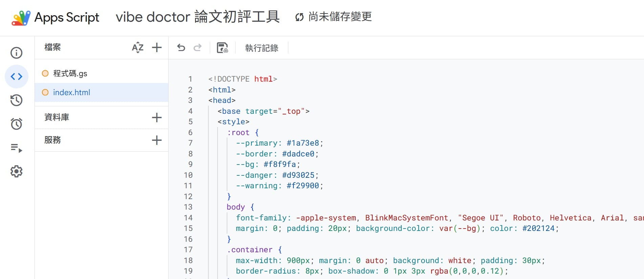Add a new file with plus icon
Screen dimensions: 644x279
(157, 47)
